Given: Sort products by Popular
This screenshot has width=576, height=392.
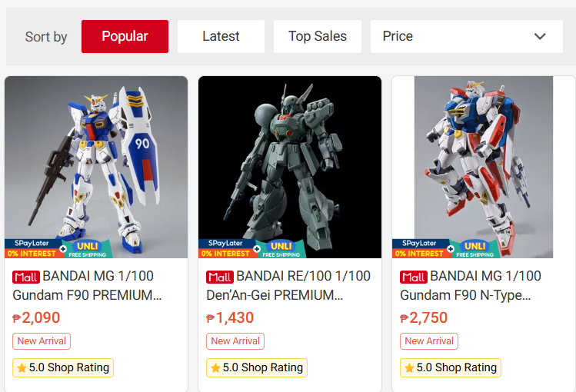Looking at the screenshot, I should pos(125,36).
